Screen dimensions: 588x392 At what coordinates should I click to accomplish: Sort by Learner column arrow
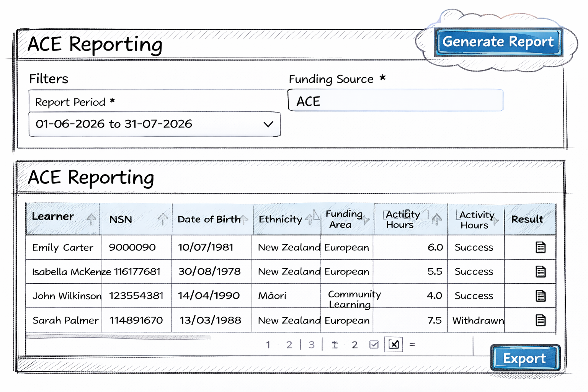coord(91,219)
